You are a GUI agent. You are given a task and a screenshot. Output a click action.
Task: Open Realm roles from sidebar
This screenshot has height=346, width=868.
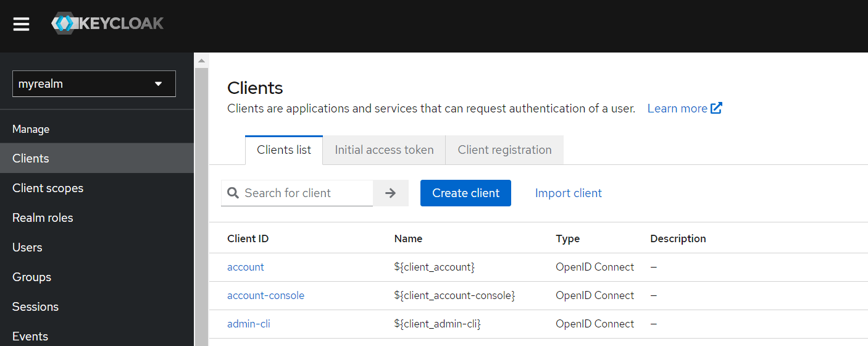(43, 217)
